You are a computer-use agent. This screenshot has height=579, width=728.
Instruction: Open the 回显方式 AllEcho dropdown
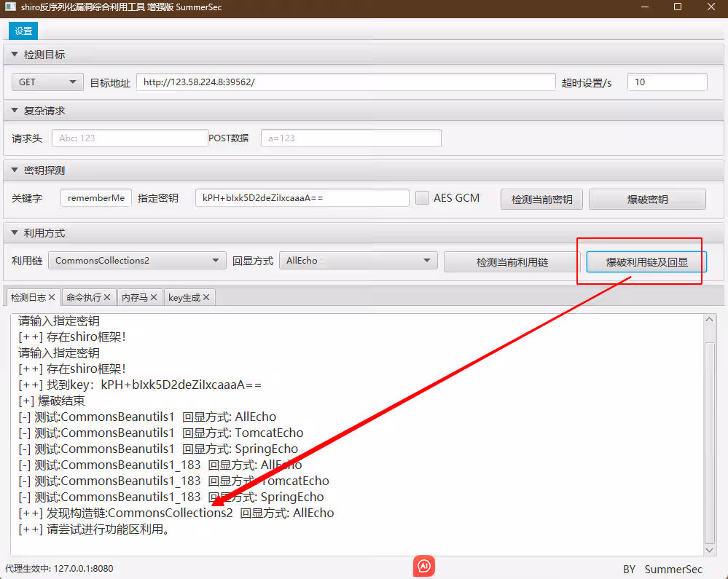coord(358,261)
